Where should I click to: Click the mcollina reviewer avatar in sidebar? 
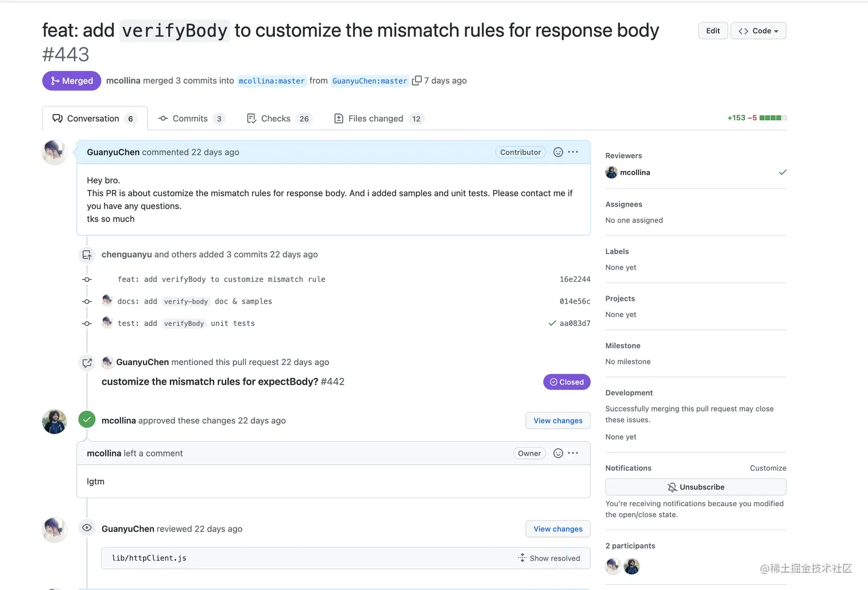click(x=611, y=172)
